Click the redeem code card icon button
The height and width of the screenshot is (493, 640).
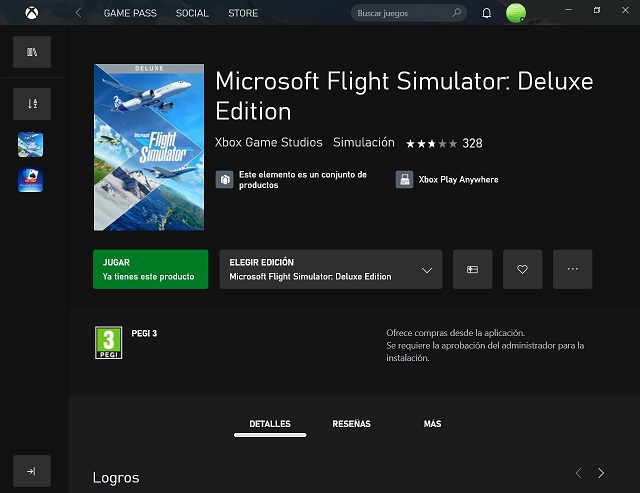click(473, 269)
